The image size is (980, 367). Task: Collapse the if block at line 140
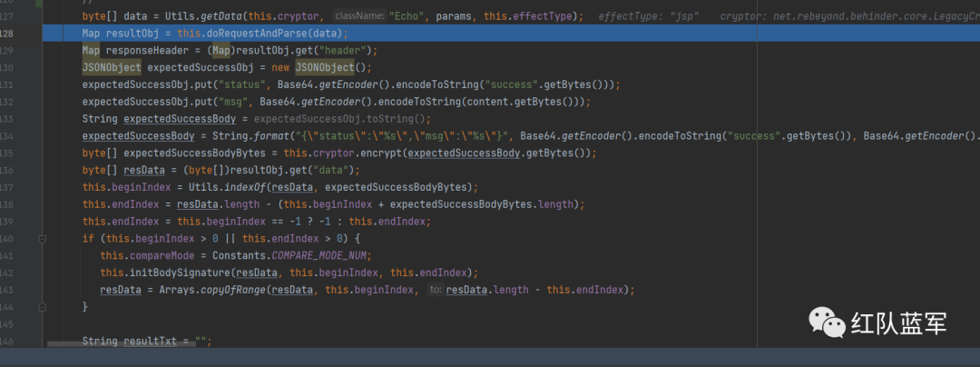click(x=43, y=239)
